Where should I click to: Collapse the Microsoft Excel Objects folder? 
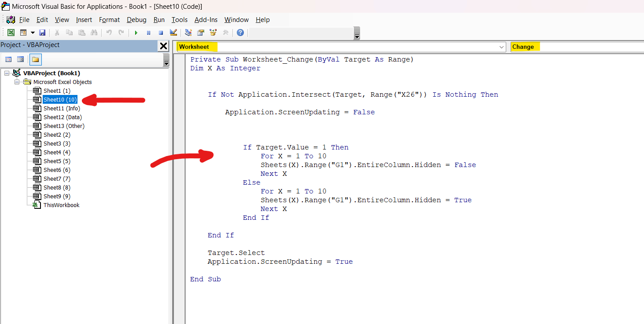click(x=17, y=82)
